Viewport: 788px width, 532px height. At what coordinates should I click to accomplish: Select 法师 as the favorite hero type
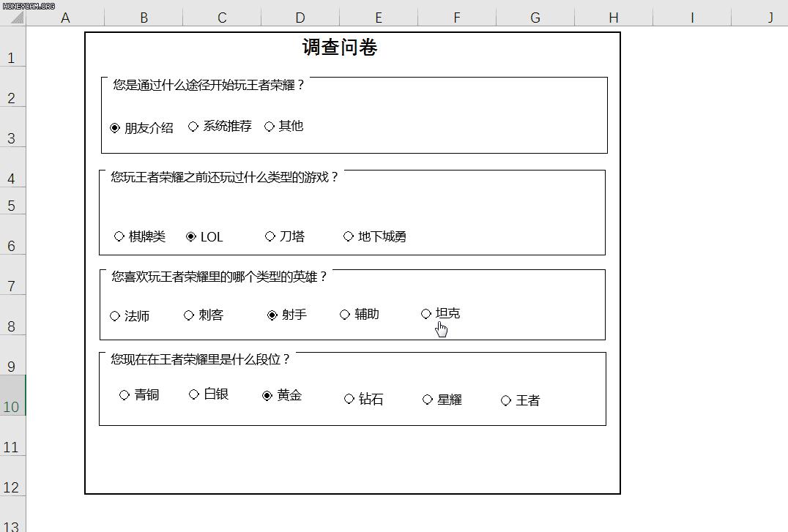coord(115,316)
